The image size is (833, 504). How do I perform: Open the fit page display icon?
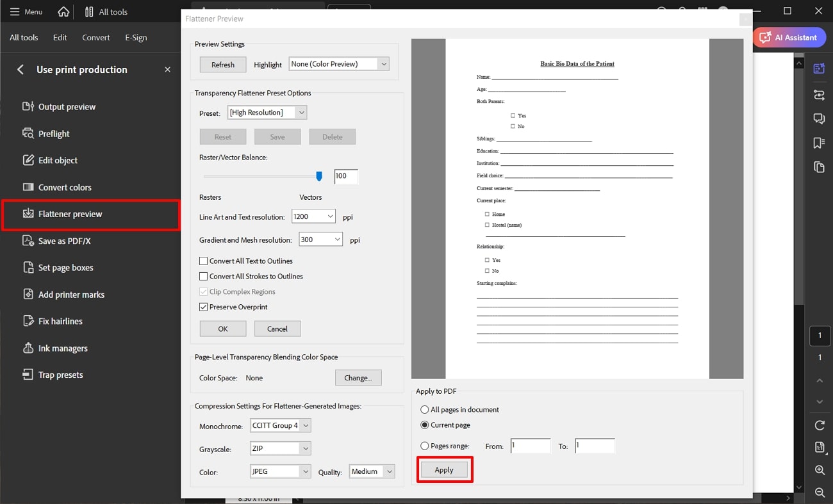point(820,448)
